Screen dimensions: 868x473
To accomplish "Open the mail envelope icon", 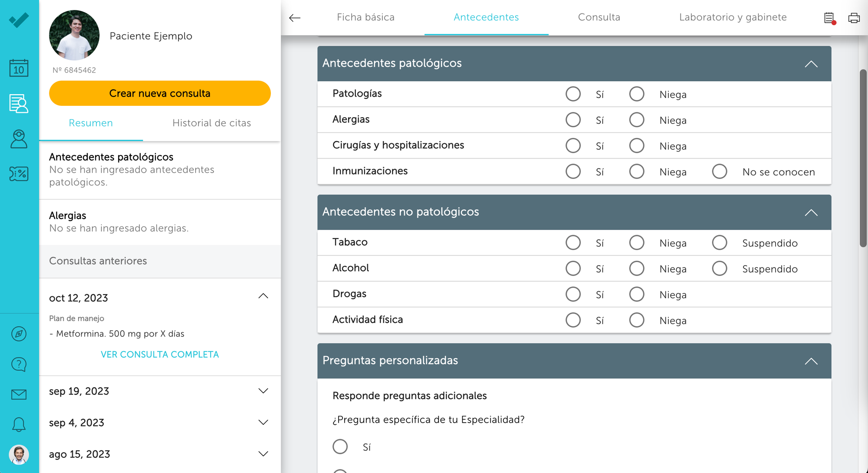I will coord(19,394).
